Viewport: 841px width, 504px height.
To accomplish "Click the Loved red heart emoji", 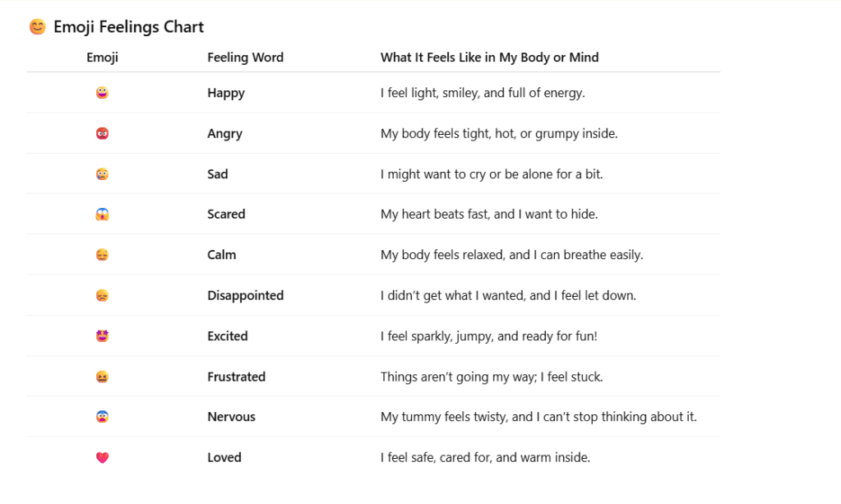I will point(102,458).
